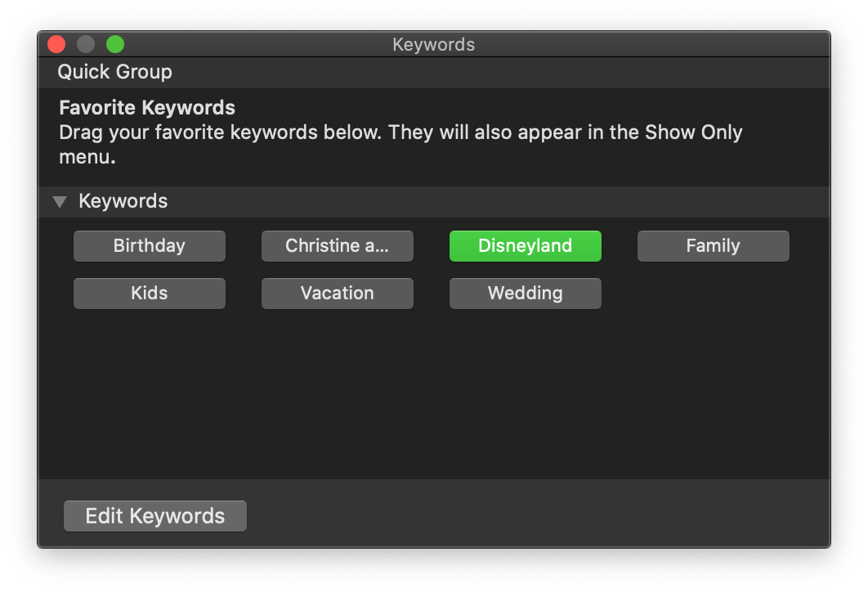Click the Favorite Keywords heading

click(147, 107)
